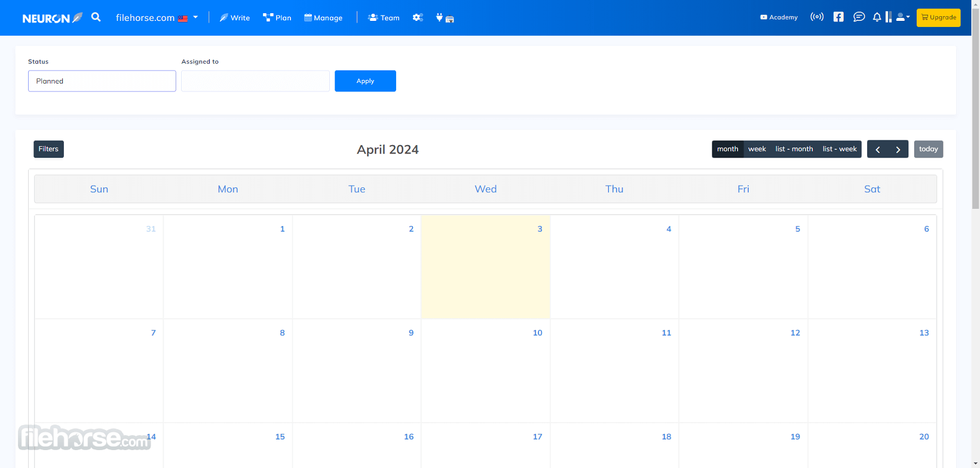Switch to week view
The width and height of the screenshot is (980, 468).
point(757,149)
